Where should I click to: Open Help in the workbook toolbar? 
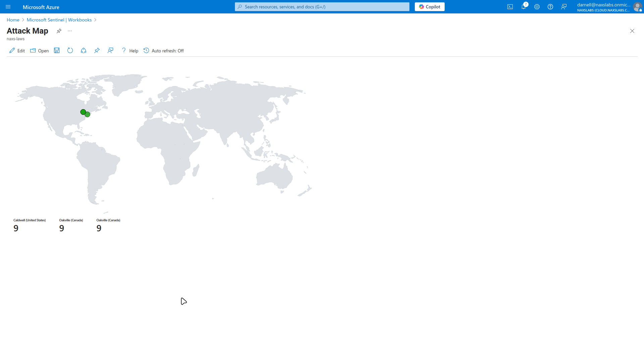coord(130,51)
